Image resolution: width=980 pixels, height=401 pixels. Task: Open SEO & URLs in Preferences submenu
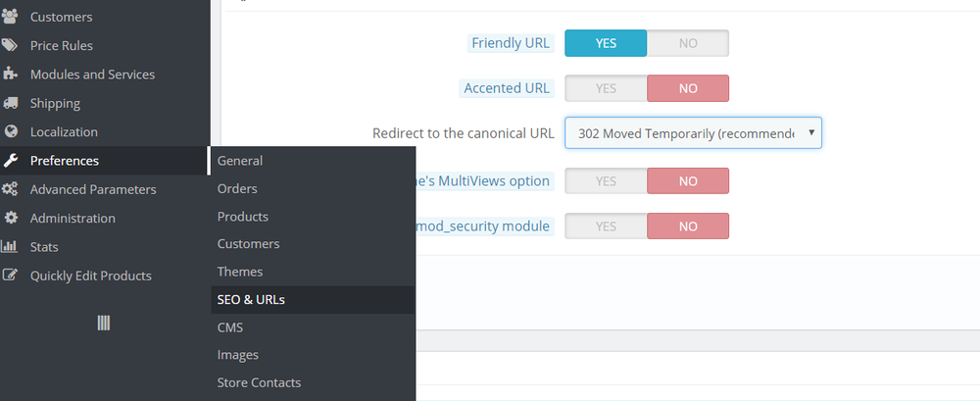coord(251,299)
